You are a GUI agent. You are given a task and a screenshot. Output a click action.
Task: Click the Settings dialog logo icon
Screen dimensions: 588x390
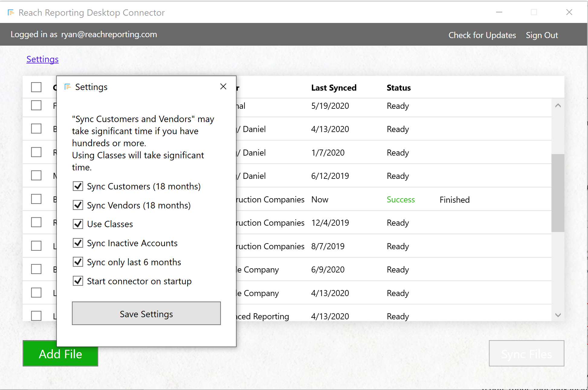68,87
